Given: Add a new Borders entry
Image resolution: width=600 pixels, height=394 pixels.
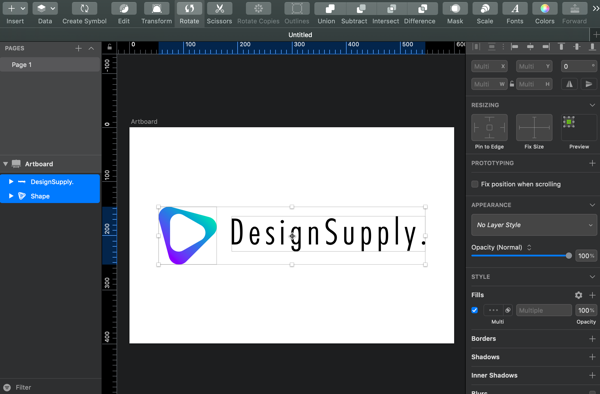Looking at the screenshot, I should [592, 339].
